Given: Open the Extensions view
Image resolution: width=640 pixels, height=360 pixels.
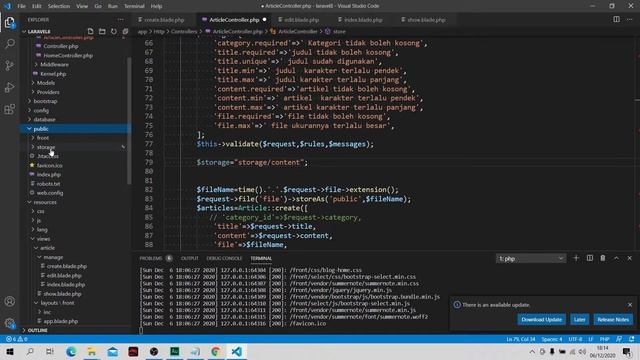Looking at the screenshot, I should (9, 109).
